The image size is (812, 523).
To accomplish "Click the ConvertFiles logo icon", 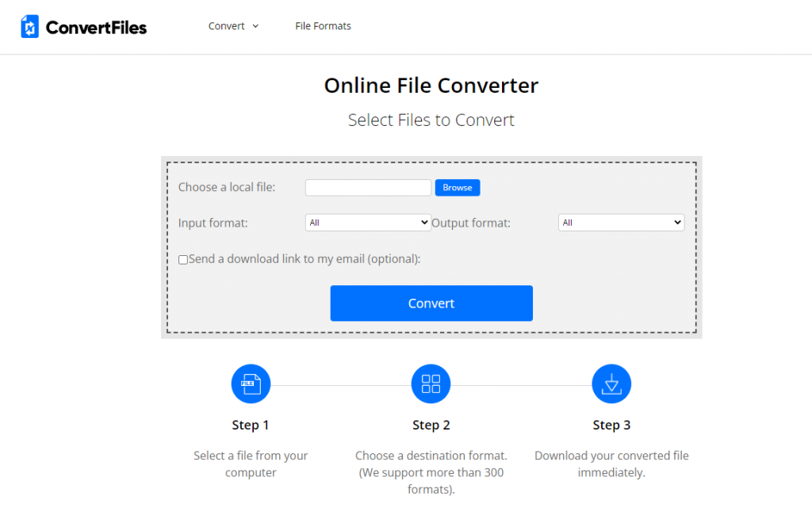I will [x=29, y=26].
